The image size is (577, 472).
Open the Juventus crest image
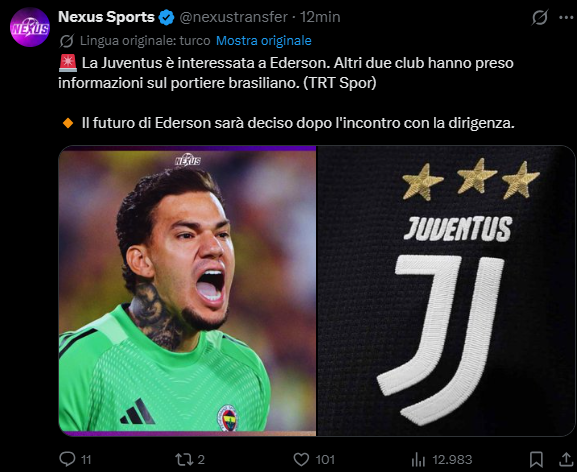coord(446,291)
